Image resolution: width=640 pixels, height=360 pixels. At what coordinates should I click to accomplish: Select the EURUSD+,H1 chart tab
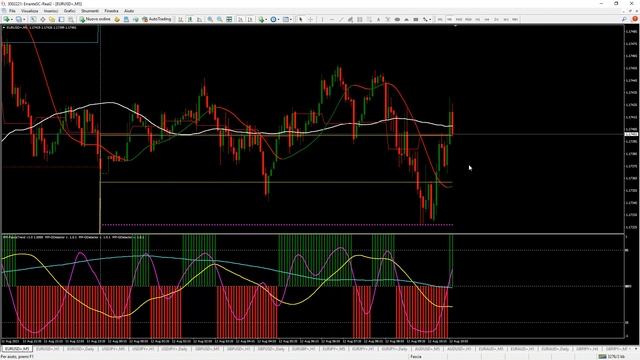point(48,349)
